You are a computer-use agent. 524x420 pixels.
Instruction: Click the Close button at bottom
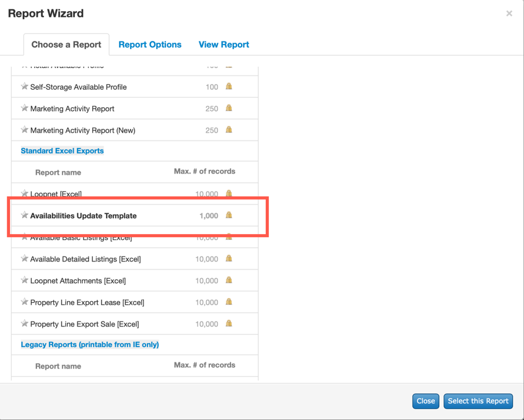(426, 401)
